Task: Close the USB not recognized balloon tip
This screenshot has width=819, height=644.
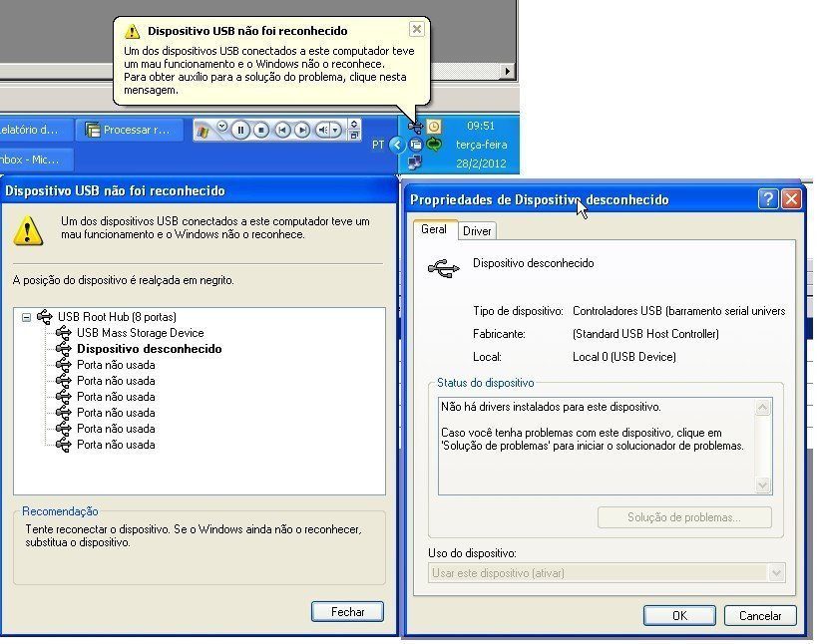Action: coord(416,29)
